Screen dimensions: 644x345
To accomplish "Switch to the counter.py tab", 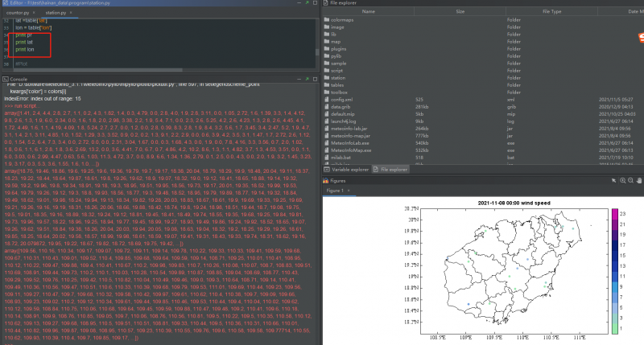I will pyautogui.click(x=18, y=14).
